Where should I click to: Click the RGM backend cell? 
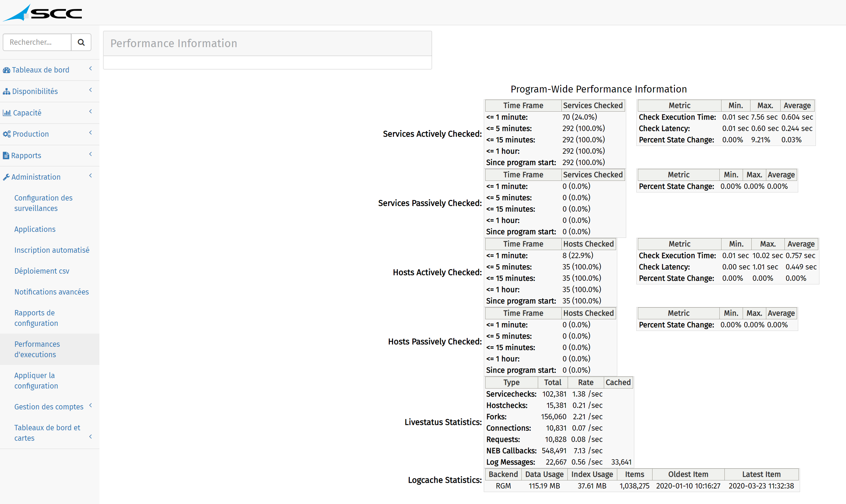[503, 486]
